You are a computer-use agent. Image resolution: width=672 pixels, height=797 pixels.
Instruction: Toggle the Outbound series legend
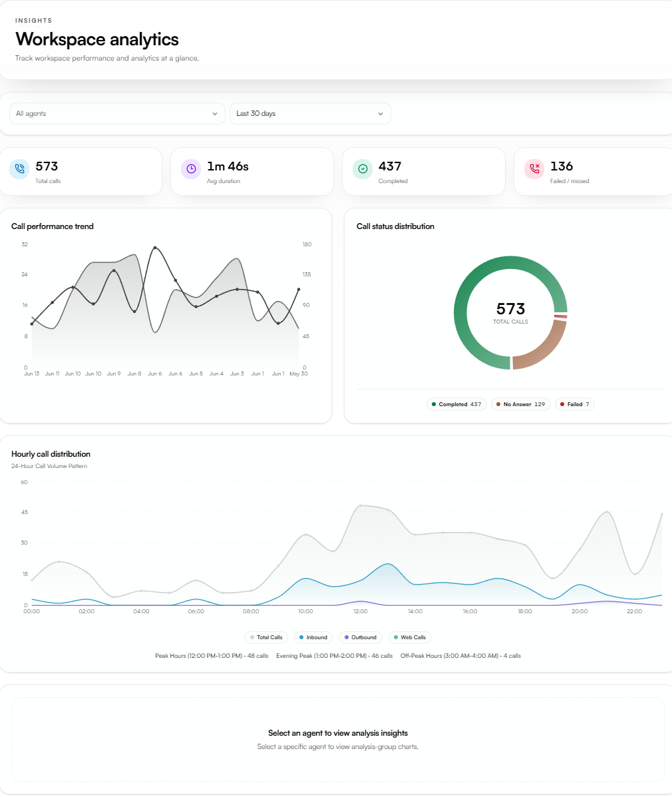tap(361, 637)
